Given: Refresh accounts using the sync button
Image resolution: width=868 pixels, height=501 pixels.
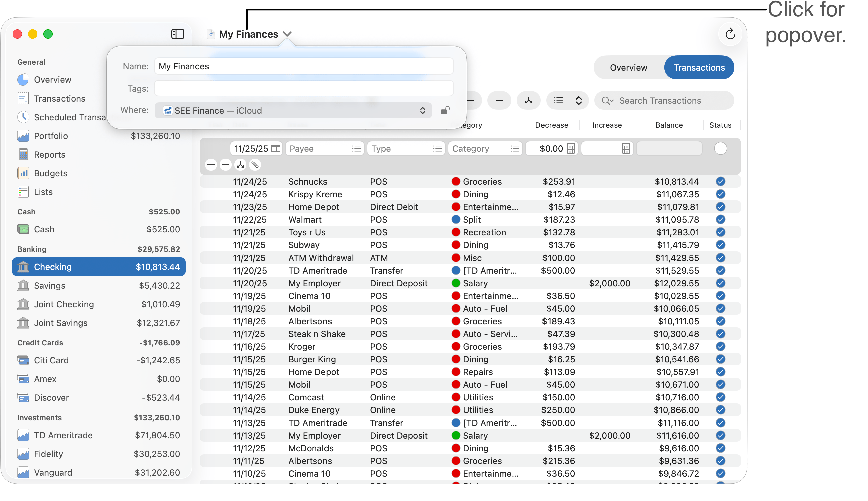Looking at the screenshot, I should click(x=730, y=34).
